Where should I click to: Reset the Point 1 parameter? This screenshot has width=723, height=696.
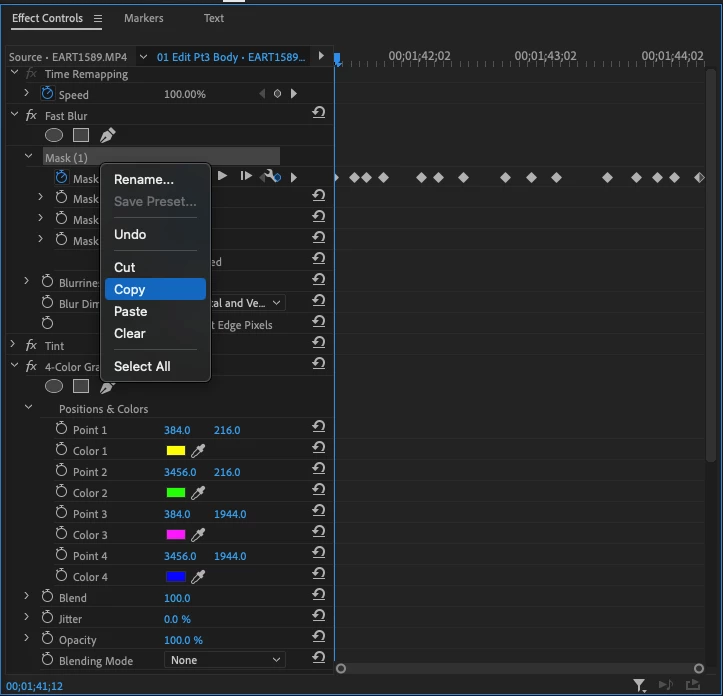pos(319,427)
